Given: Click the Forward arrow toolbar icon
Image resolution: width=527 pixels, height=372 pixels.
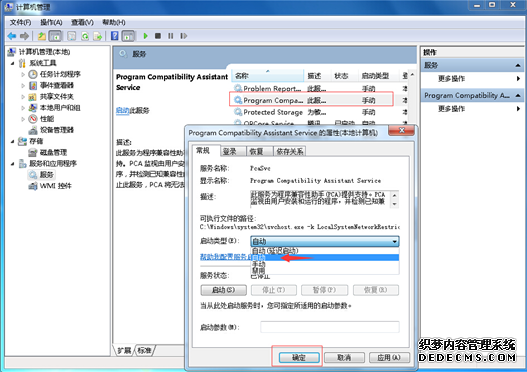Looking at the screenshot, I should [x=25, y=36].
